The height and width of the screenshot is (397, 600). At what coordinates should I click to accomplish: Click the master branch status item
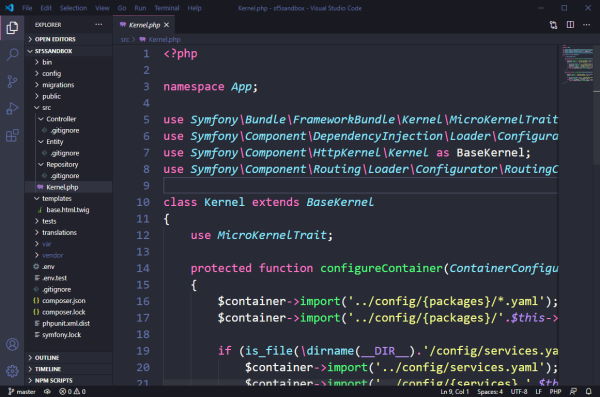point(22,392)
